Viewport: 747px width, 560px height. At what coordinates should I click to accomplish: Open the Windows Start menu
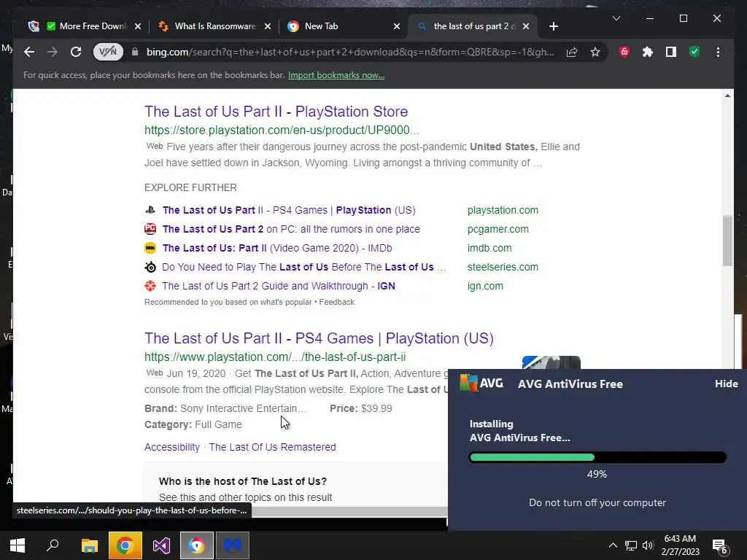tap(18, 545)
